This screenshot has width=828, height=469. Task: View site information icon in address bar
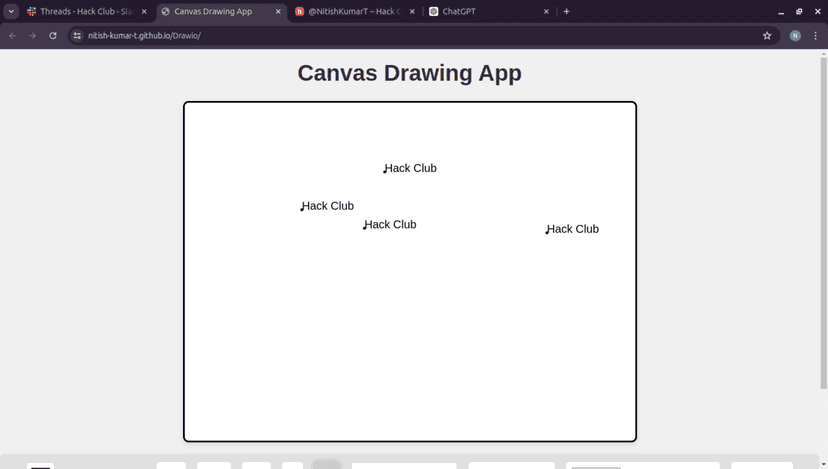click(x=77, y=35)
